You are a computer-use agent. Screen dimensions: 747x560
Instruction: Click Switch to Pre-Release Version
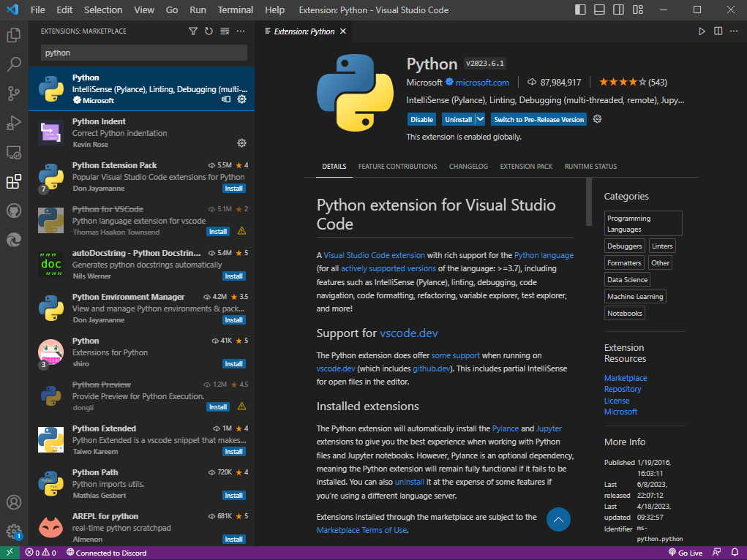(538, 119)
